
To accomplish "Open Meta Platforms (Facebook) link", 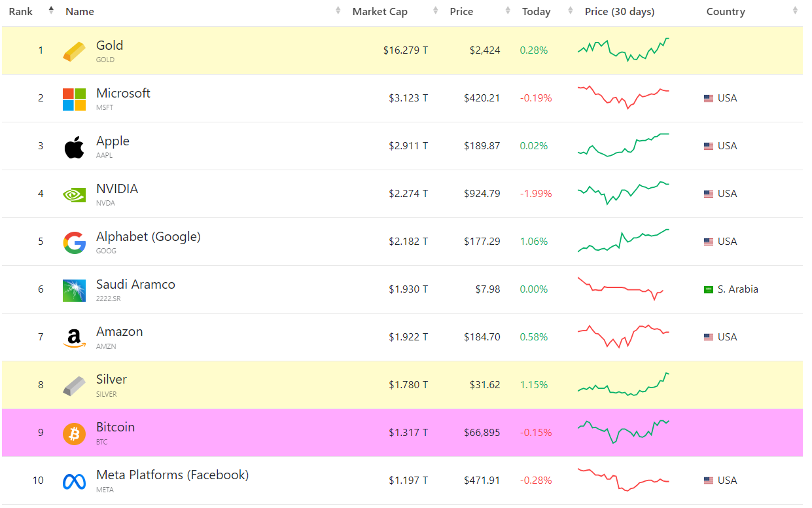I will pyautogui.click(x=172, y=475).
